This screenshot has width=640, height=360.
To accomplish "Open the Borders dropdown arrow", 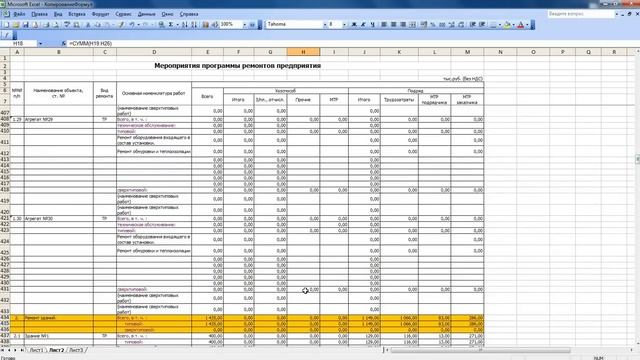I will [x=500, y=25].
